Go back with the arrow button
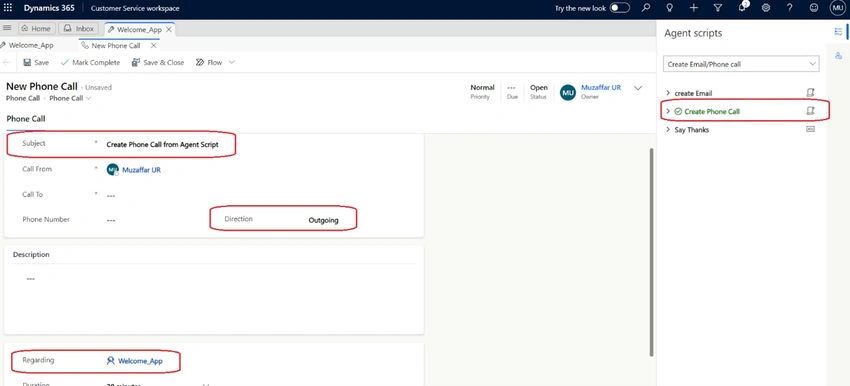Image resolution: width=850 pixels, height=386 pixels. (x=7, y=62)
